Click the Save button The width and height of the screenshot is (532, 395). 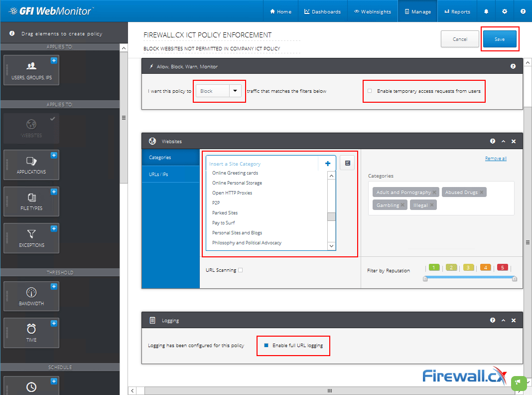(500, 39)
